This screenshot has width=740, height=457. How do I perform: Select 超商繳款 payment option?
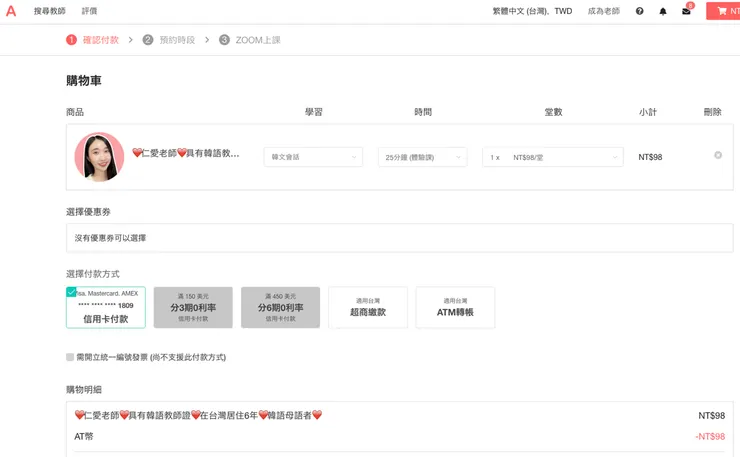pyautogui.click(x=368, y=307)
